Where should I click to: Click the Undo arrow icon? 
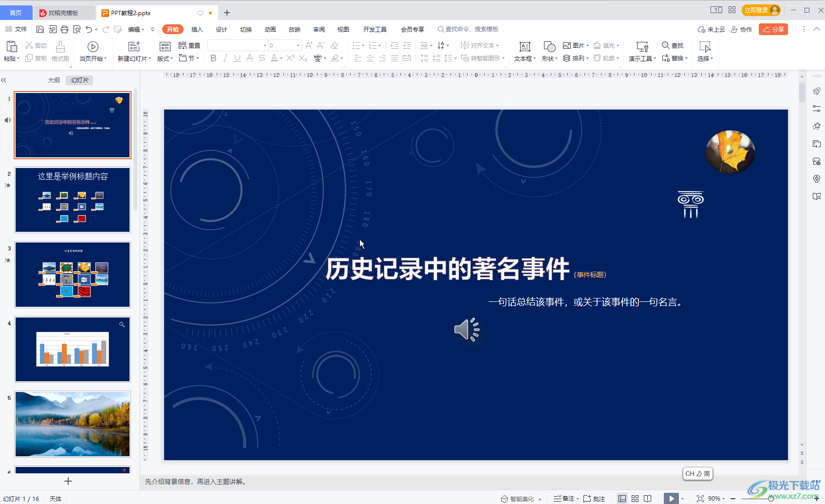coord(89,29)
